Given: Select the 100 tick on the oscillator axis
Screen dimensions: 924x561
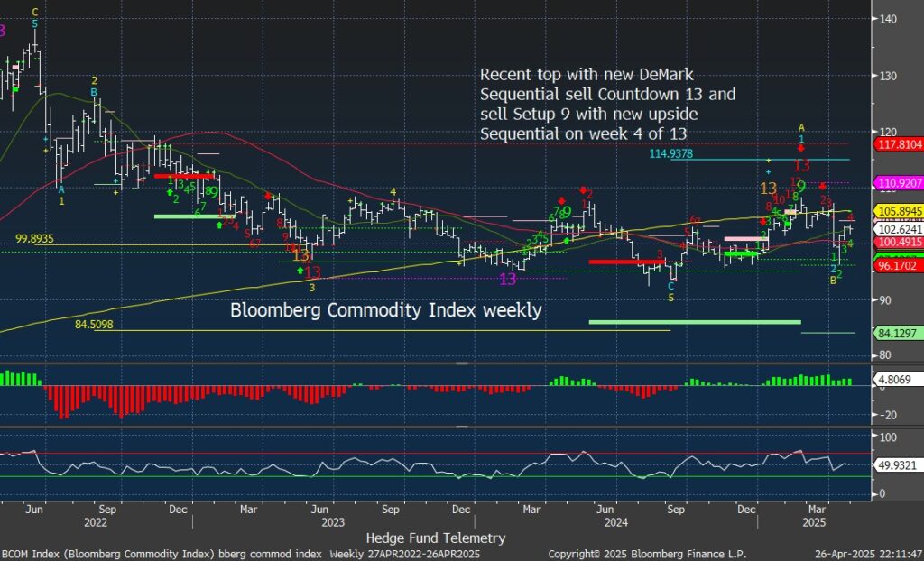Looking at the screenshot, I should click(x=888, y=437).
